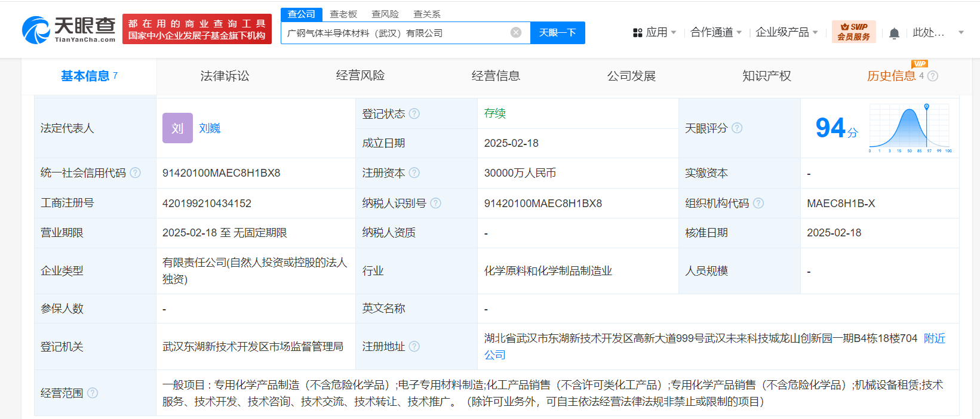Open the notification bell
This screenshot has height=419, width=980.
894,33
